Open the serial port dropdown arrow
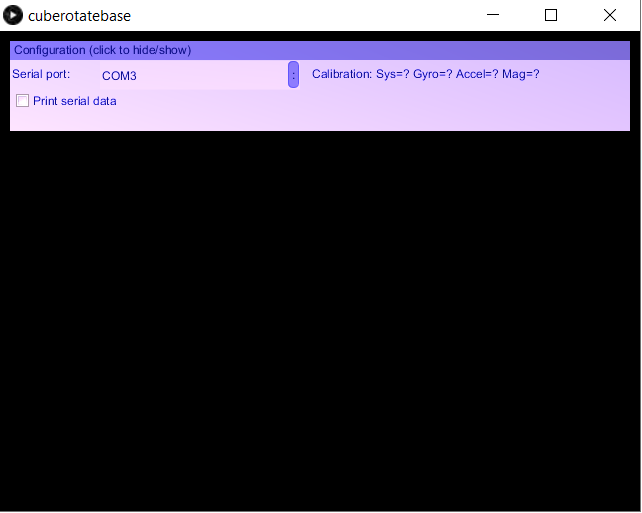This screenshot has height=513, width=642. point(293,75)
